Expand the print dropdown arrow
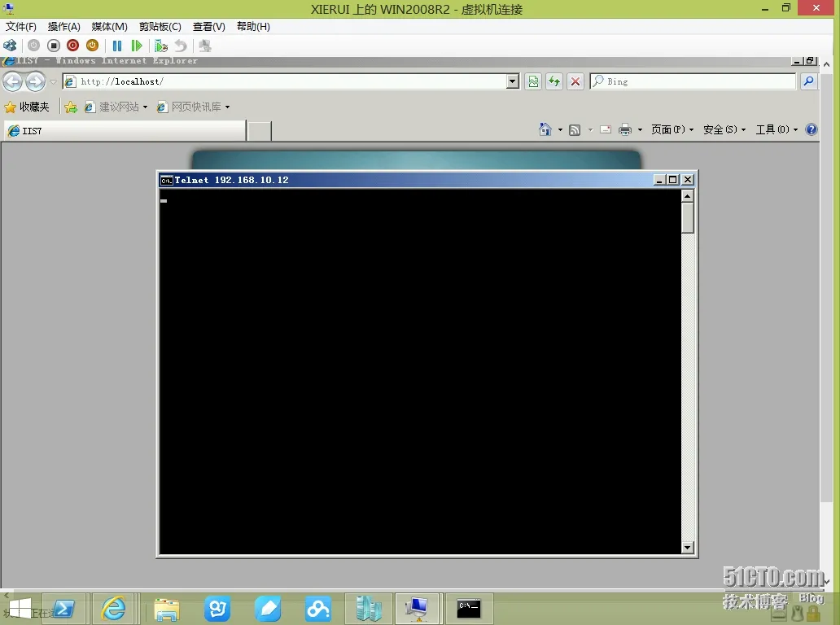The width and height of the screenshot is (840, 625). (x=640, y=129)
